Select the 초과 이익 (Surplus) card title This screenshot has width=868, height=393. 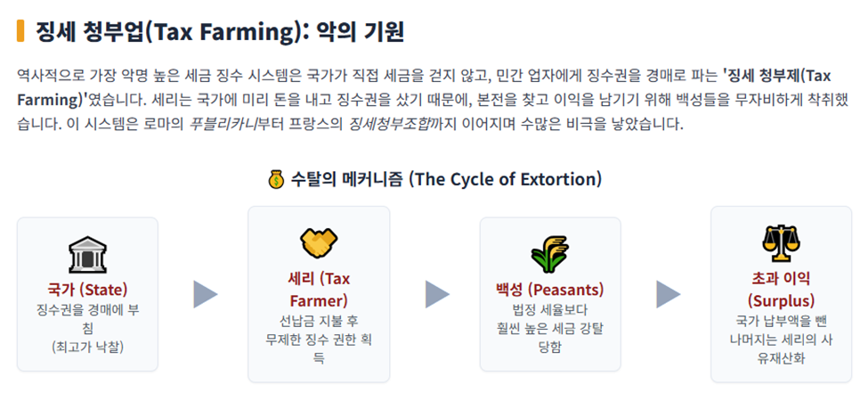point(781,290)
